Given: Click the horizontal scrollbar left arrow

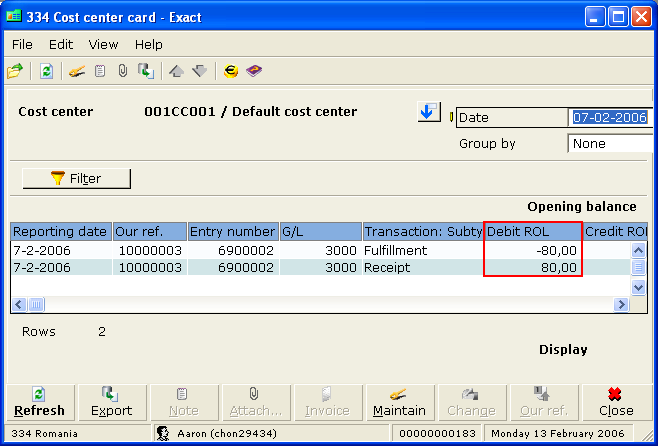Looking at the screenshot, I should coord(18,304).
